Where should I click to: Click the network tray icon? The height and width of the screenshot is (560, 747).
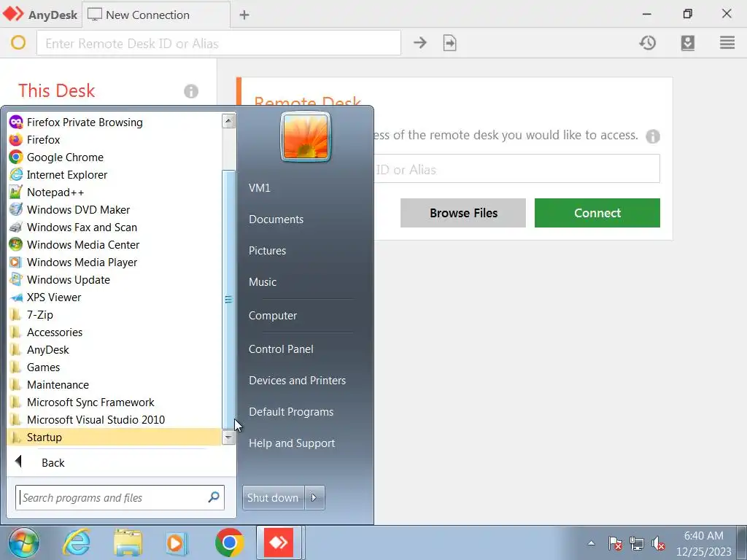point(636,542)
